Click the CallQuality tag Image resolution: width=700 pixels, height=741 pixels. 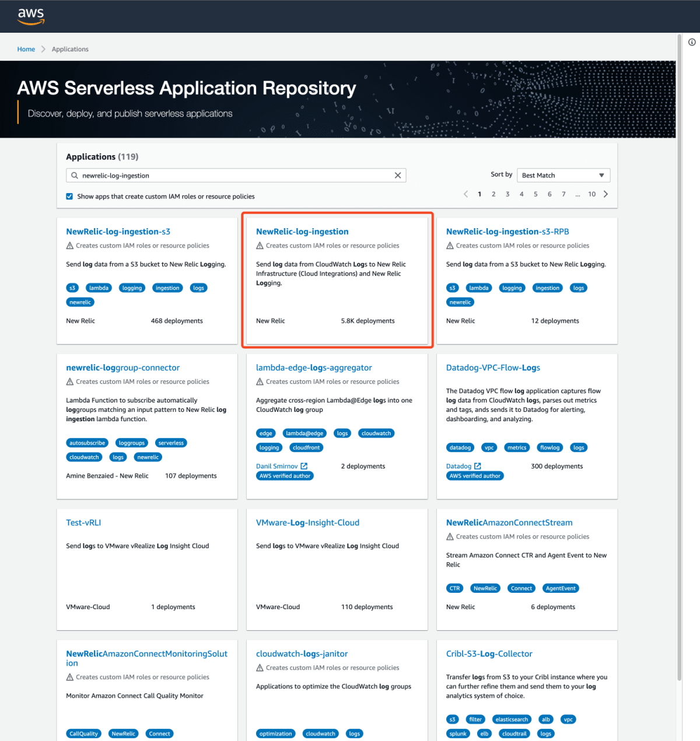coord(84,733)
